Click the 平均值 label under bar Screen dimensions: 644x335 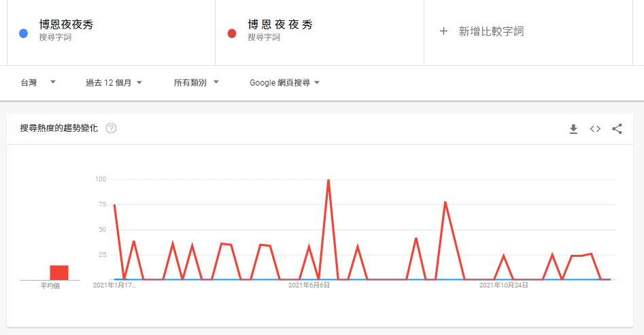pos(50,285)
